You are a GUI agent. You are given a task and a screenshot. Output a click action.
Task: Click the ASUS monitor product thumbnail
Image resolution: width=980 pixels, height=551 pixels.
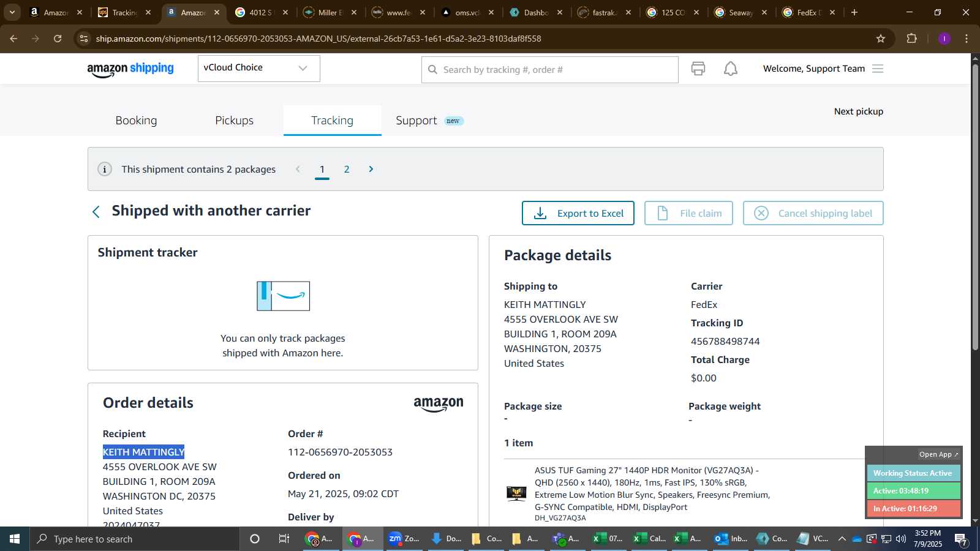coord(516,493)
